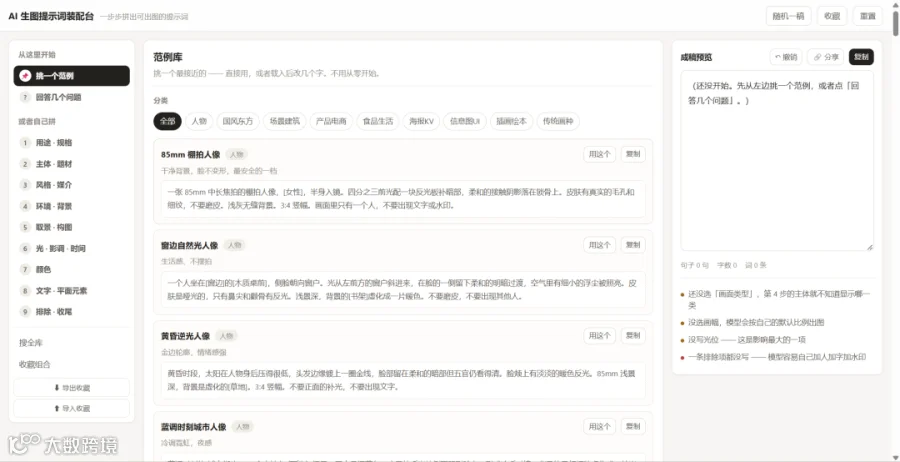
Task: Click the 黄昏逆光人像 title
Action: click(185, 336)
